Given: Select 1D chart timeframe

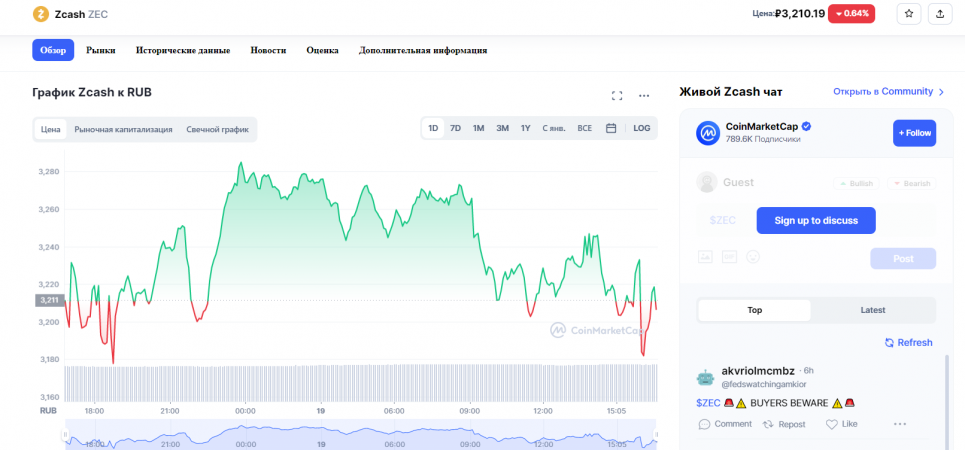Looking at the screenshot, I should click(x=433, y=128).
